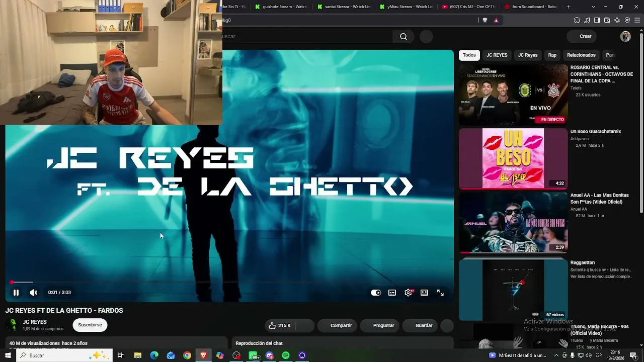The width and height of the screenshot is (644, 362).
Task: Switch to the sanbii Stream tab
Action: (343, 7)
